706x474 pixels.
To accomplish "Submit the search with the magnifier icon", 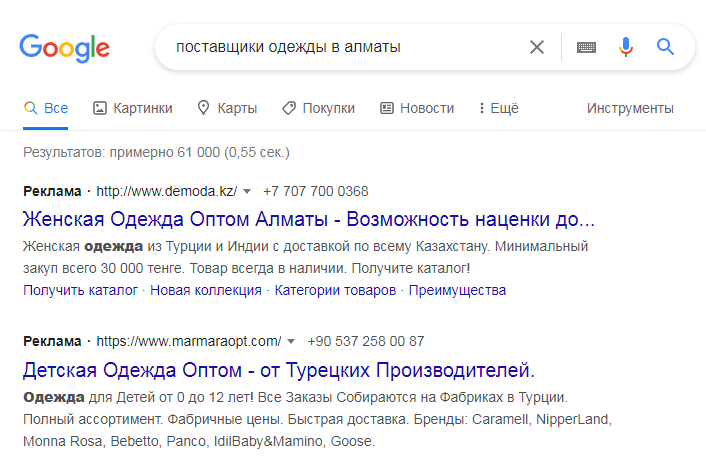I will (665, 47).
